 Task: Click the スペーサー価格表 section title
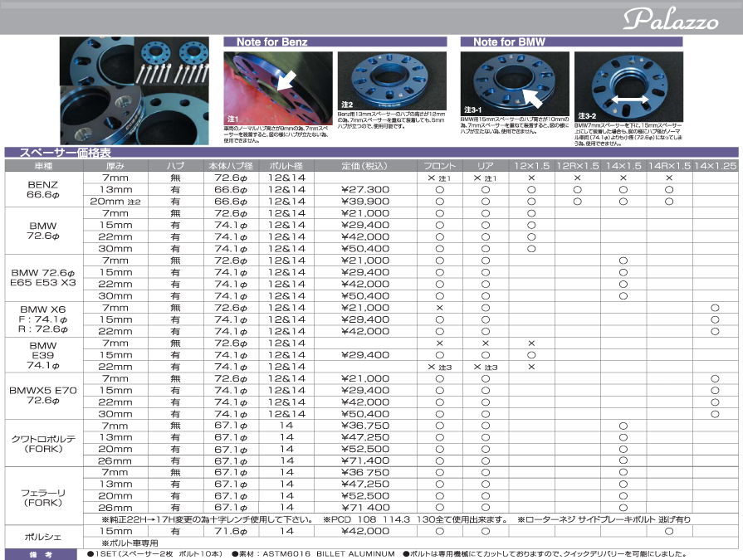tap(65, 153)
